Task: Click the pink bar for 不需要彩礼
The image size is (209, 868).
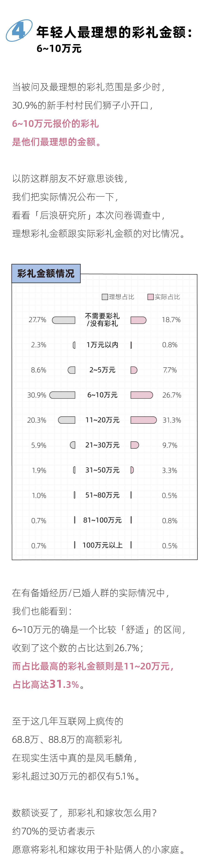Action: pyautogui.click(x=138, y=320)
